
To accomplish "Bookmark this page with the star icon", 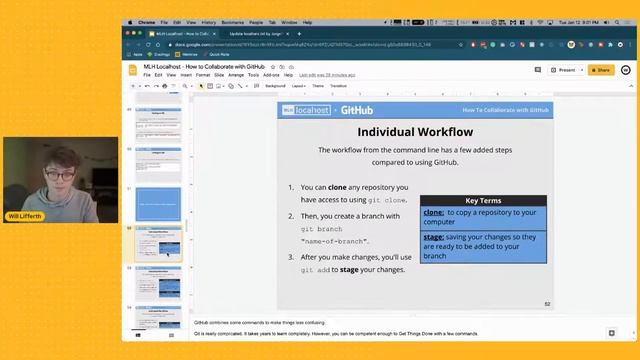I will pos(461,44).
